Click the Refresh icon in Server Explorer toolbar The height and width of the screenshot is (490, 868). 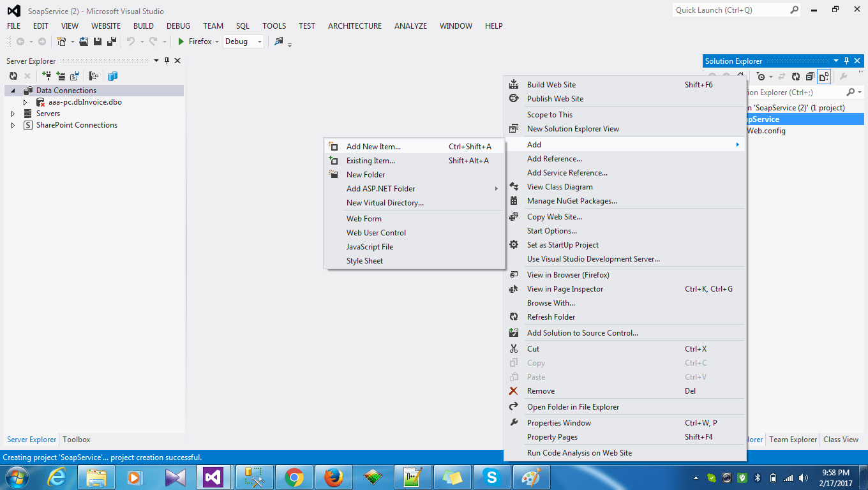pos(13,76)
